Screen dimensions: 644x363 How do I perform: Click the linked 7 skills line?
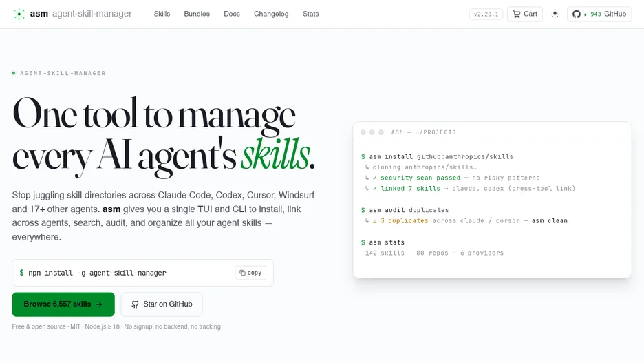[x=470, y=189]
